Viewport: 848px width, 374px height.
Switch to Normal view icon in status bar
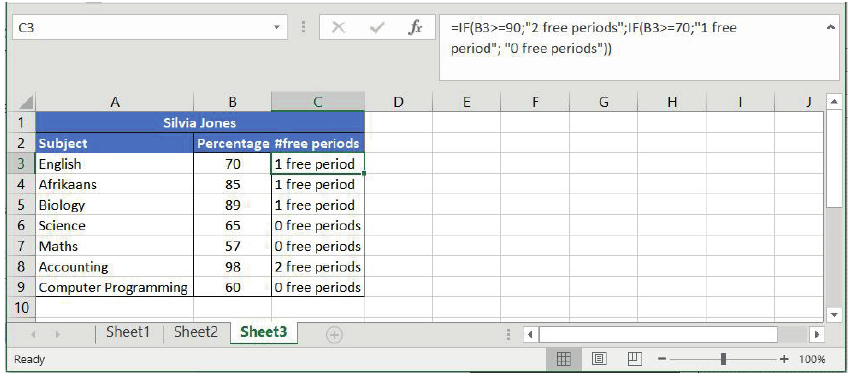pos(564,359)
